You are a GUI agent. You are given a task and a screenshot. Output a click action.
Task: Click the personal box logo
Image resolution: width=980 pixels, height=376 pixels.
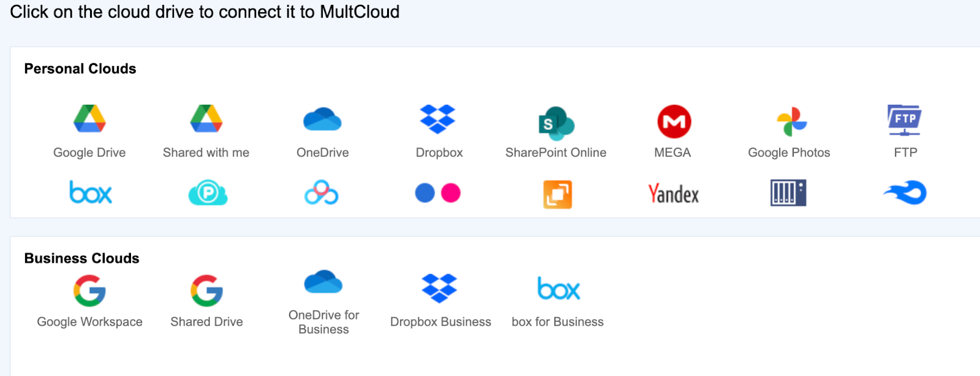(x=91, y=192)
